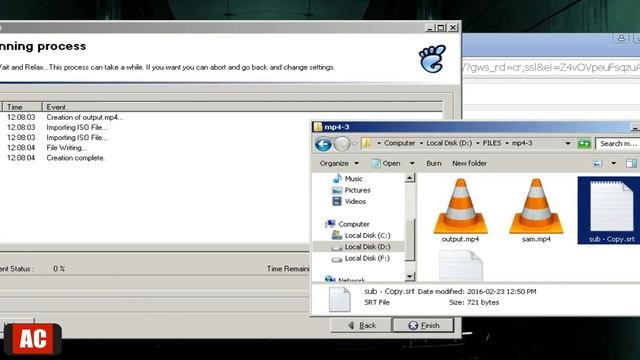
Task: Open the address bar history dropdown
Action: click(568, 143)
